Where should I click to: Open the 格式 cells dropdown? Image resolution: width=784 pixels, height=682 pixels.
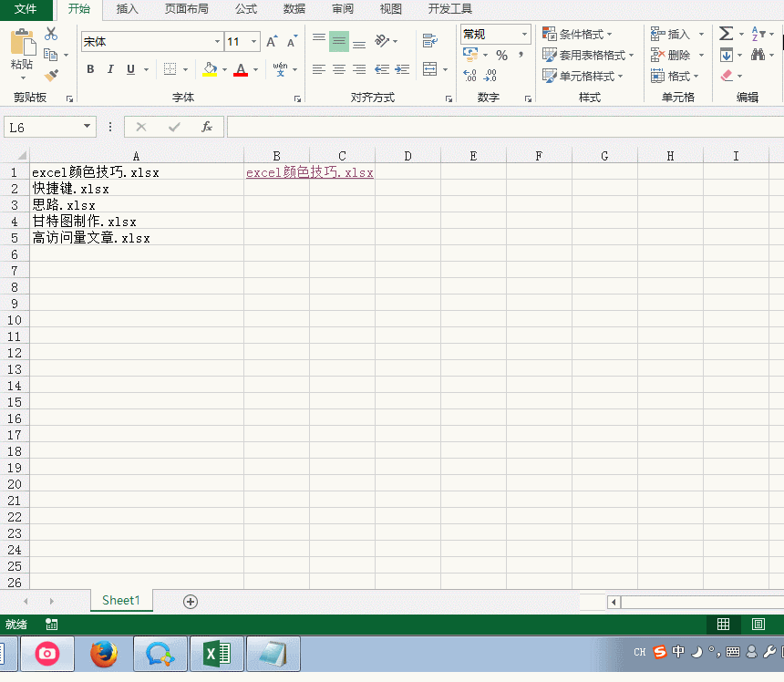675,76
